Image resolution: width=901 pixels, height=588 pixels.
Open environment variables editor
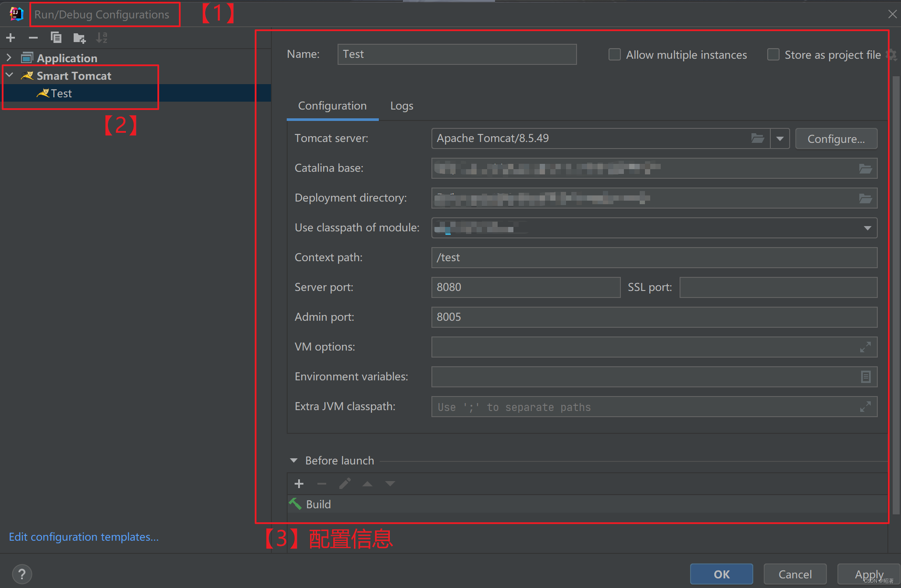[865, 377]
